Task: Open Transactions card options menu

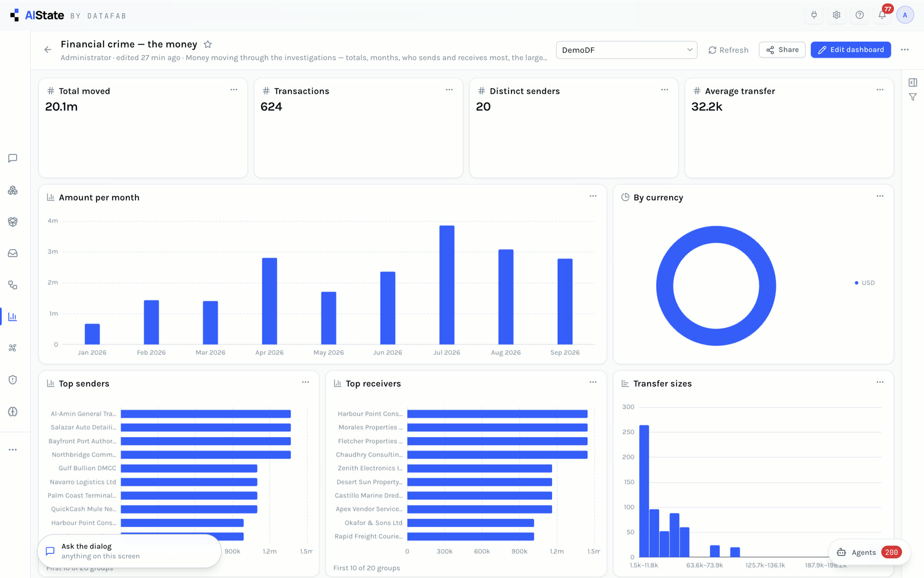Action: pos(449,90)
